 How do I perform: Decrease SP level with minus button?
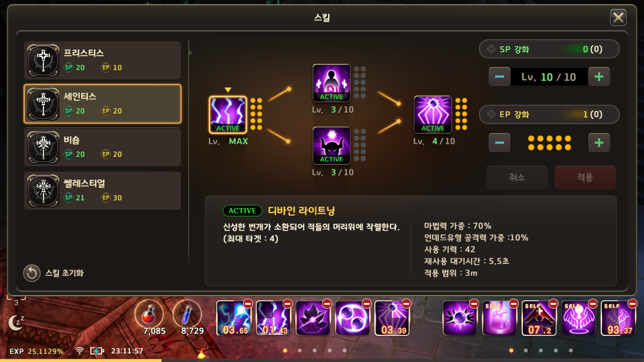[x=500, y=77]
